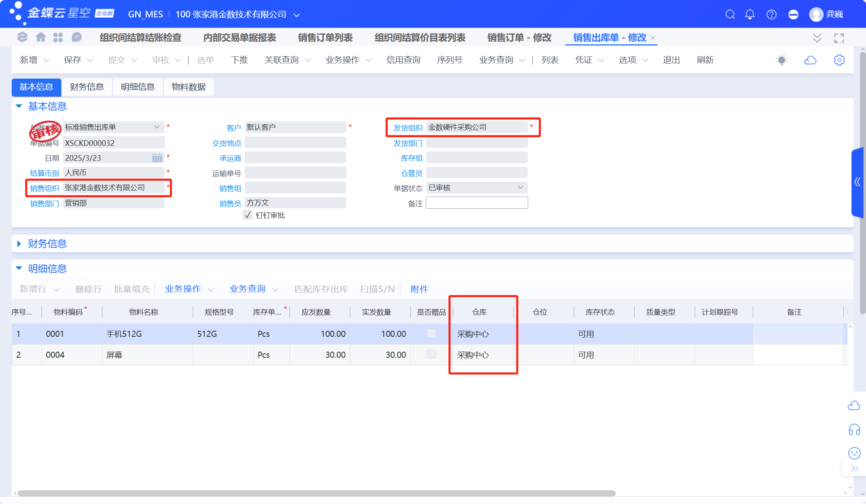The width and height of the screenshot is (866, 504).
Task: Close the 销售出库单 - 修改 tab
Action: (x=653, y=38)
